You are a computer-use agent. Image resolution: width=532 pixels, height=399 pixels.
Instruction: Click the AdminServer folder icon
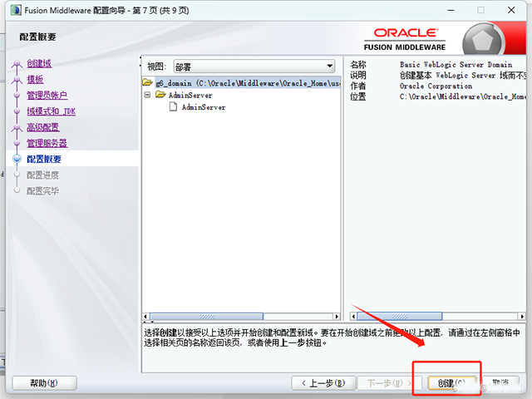point(160,95)
